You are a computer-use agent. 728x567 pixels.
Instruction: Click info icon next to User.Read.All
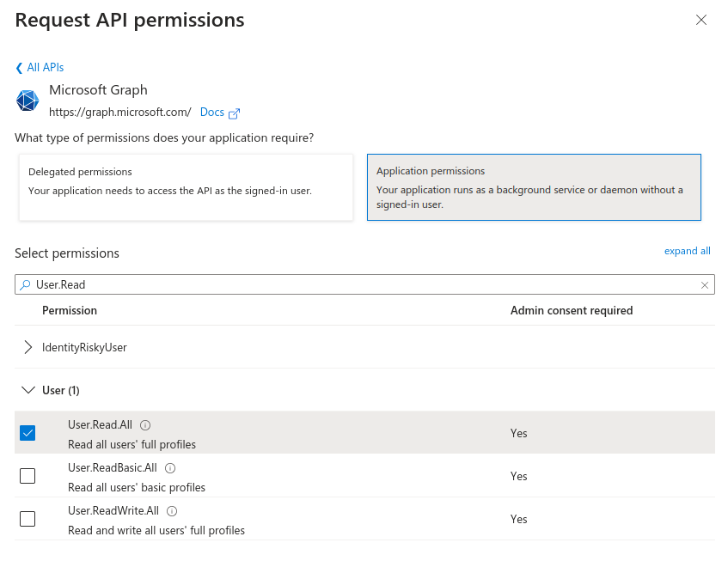click(145, 425)
